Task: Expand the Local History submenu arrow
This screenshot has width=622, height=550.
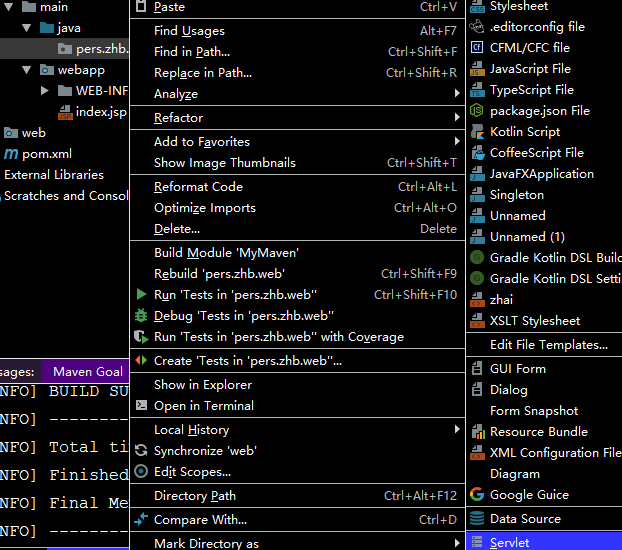Action: [457, 429]
